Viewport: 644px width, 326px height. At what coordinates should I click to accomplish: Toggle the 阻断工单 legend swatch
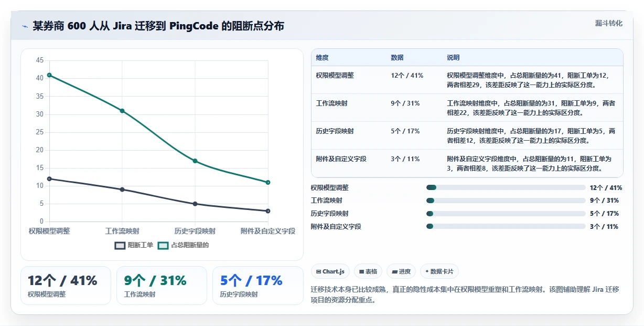[120, 245]
